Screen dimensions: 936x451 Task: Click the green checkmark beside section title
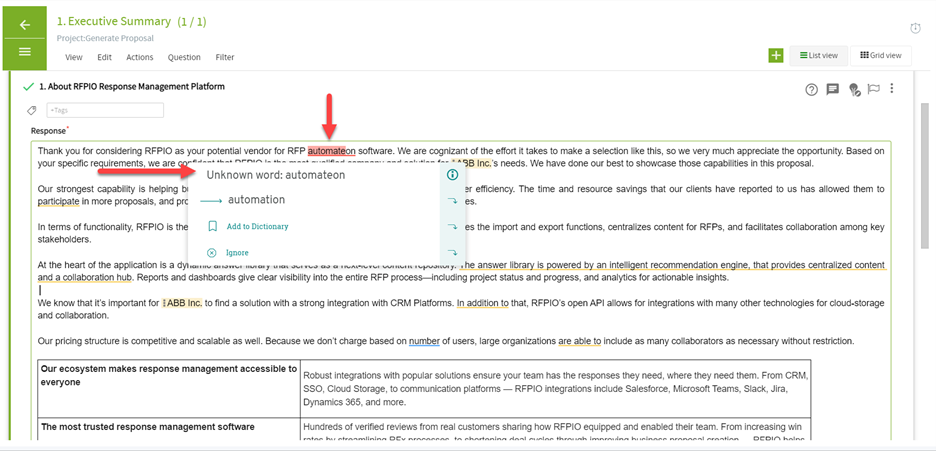point(27,87)
